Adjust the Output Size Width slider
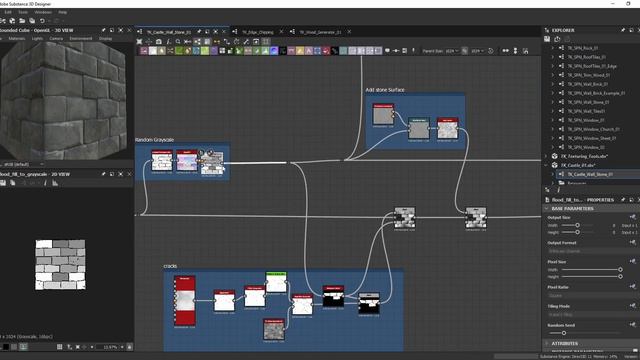Image resolution: width=640 pixels, height=360 pixels. [577, 225]
